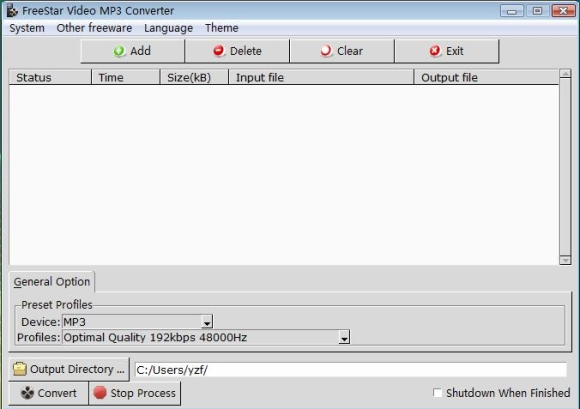The height and width of the screenshot is (409, 580).
Task: Clear the file list with Clear button
Action: pos(342,51)
